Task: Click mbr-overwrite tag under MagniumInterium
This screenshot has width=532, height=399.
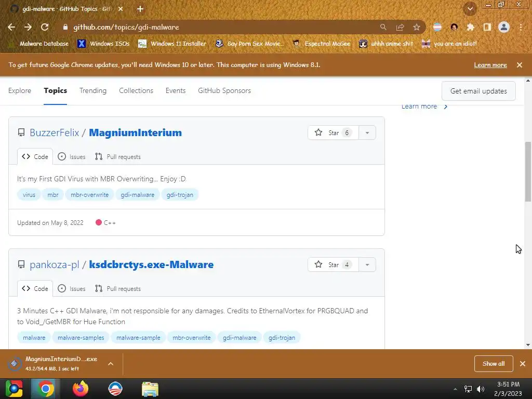Action: click(x=89, y=195)
